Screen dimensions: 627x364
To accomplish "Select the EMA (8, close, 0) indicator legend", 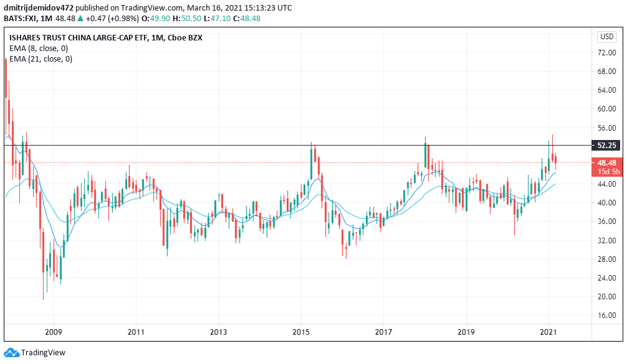I will [x=39, y=49].
